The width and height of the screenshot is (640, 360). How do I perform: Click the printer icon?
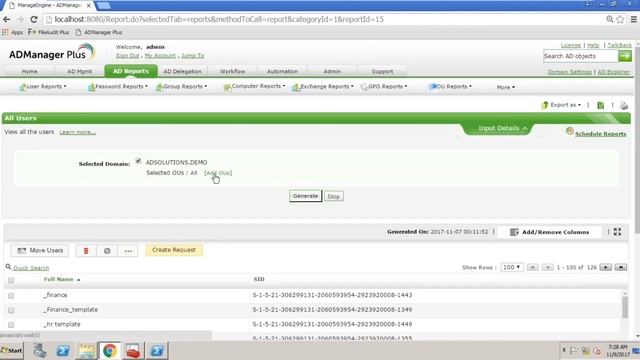624,105
